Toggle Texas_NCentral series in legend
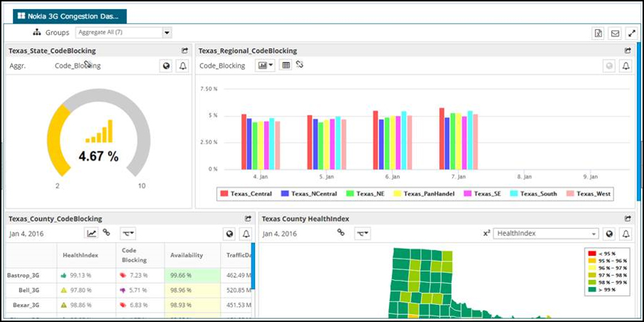Image resolution: width=644 pixels, height=322 pixels. click(x=310, y=193)
